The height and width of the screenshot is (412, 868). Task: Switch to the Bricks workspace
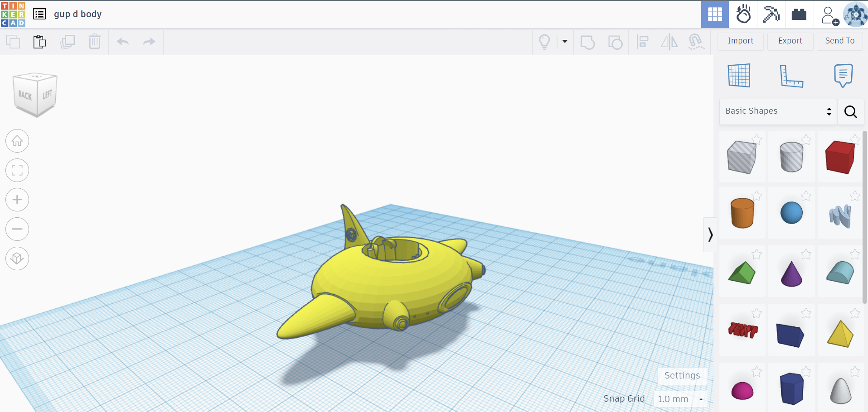click(x=799, y=14)
